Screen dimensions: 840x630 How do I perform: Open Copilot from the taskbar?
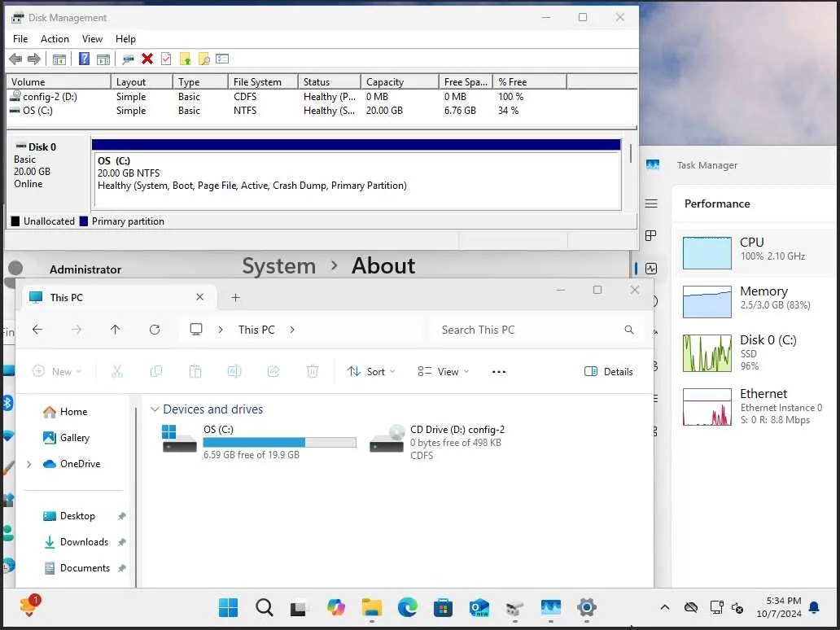pyautogui.click(x=336, y=608)
